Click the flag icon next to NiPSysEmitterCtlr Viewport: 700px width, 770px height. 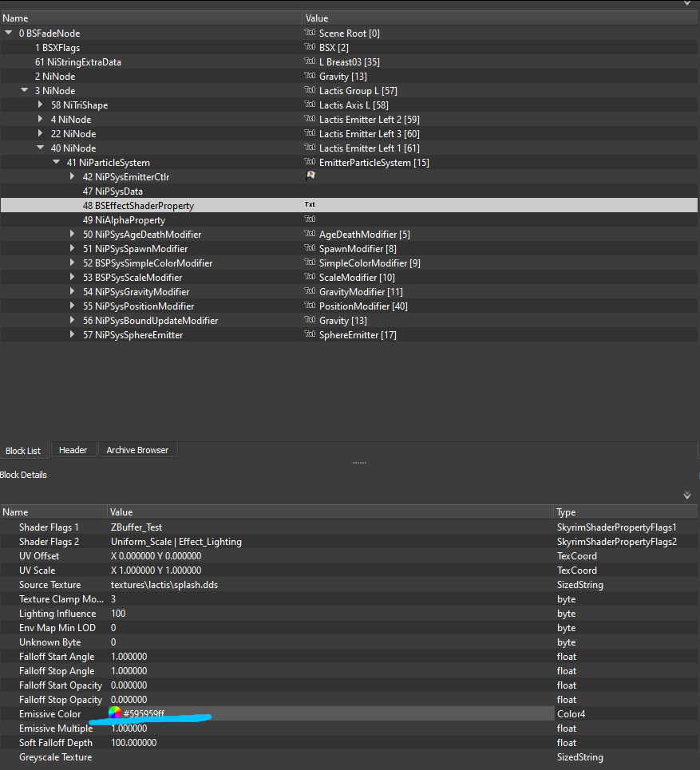click(310, 176)
